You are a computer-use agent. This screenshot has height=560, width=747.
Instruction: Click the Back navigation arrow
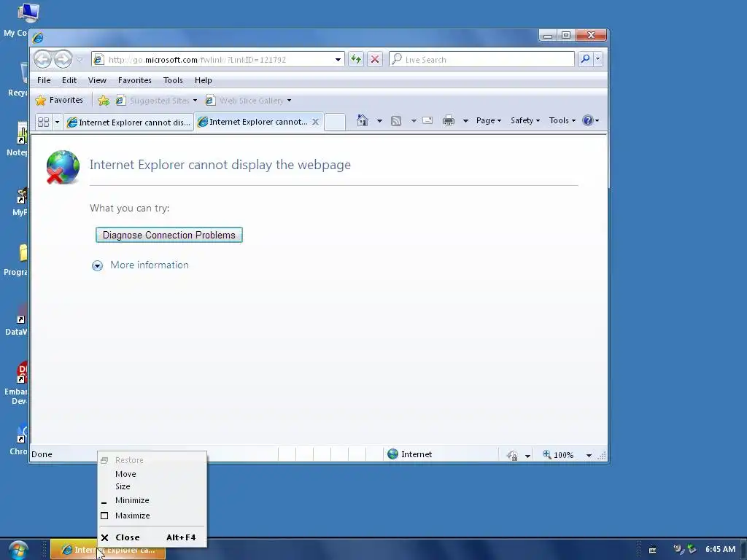[x=43, y=60]
